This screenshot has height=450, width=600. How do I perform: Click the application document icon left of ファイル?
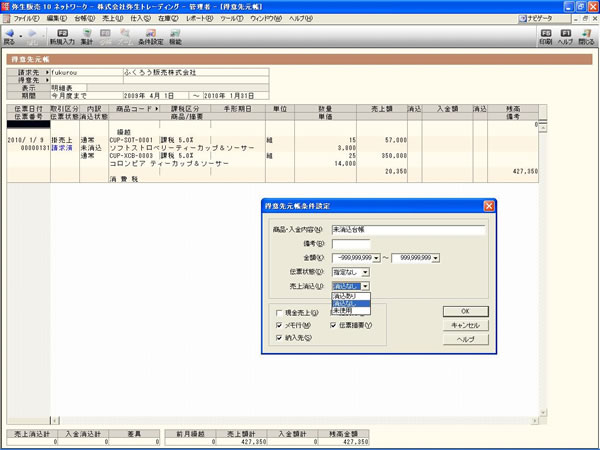pos(7,18)
